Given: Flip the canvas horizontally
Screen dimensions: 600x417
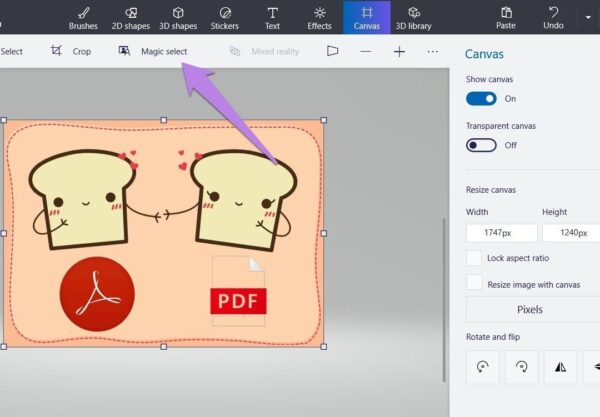Looking at the screenshot, I should [560, 367].
